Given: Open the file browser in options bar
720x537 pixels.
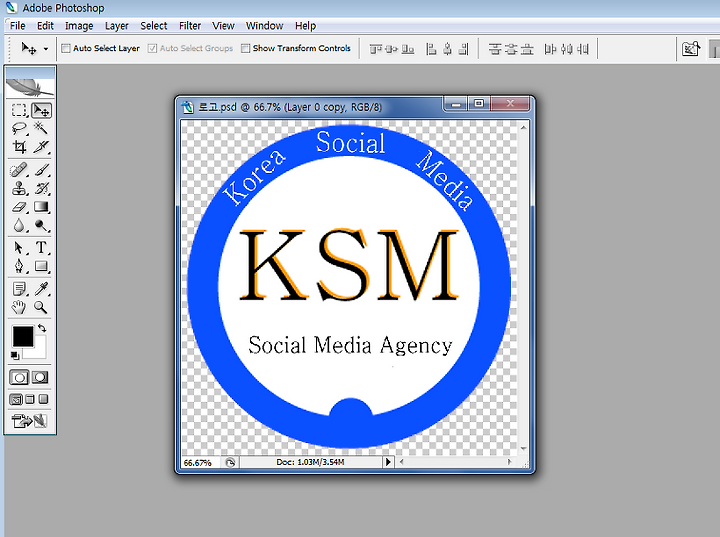Looking at the screenshot, I should click(691, 49).
